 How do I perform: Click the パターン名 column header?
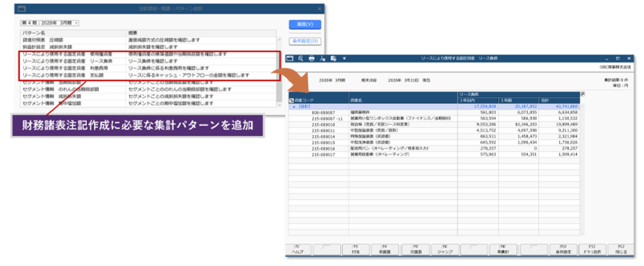point(73,33)
